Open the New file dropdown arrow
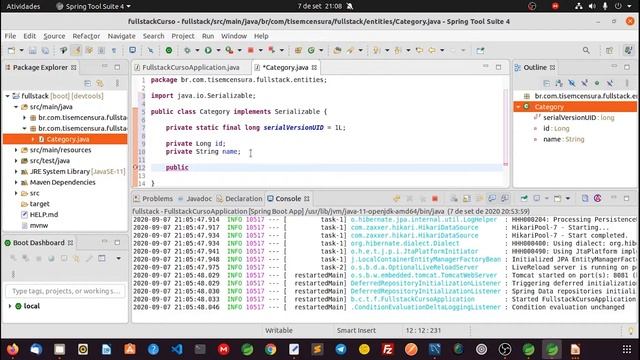Screen dimensions: 640x360 tap(21, 51)
